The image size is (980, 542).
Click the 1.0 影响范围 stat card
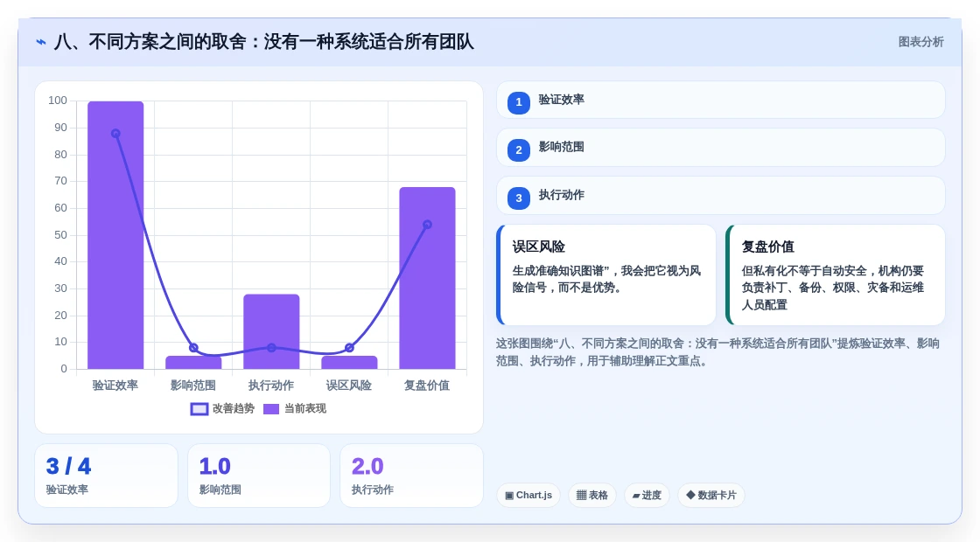point(259,476)
